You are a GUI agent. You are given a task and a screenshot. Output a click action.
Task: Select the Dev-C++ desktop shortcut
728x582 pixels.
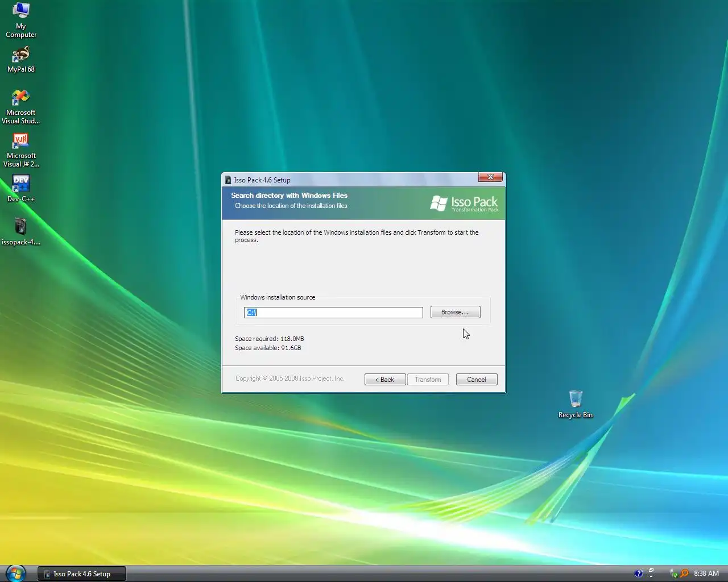(21, 189)
